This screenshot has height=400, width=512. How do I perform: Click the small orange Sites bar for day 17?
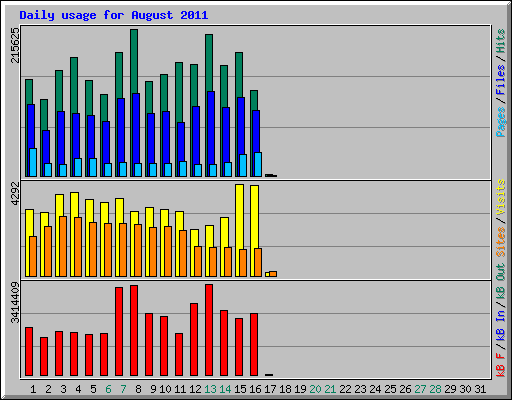(273, 274)
